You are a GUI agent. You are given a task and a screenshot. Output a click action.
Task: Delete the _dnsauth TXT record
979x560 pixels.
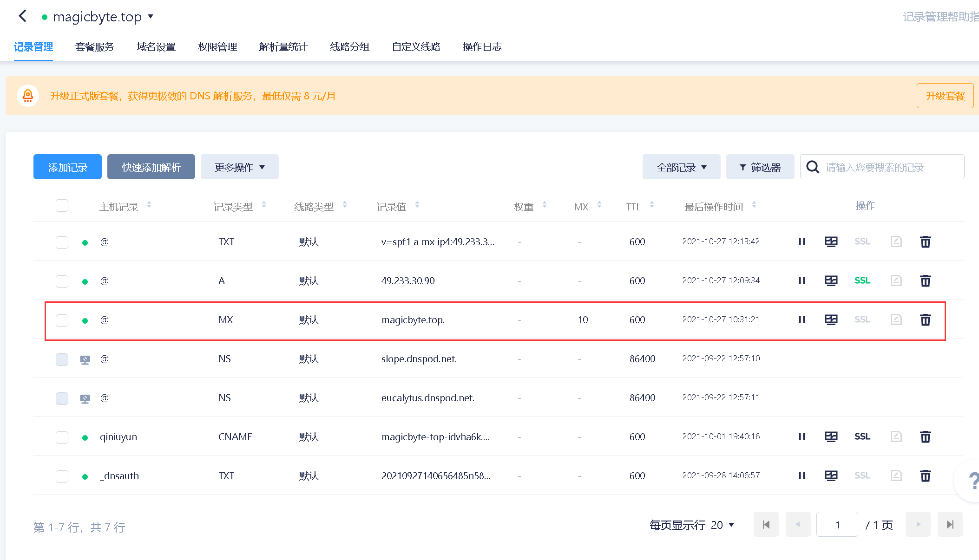point(925,475)
